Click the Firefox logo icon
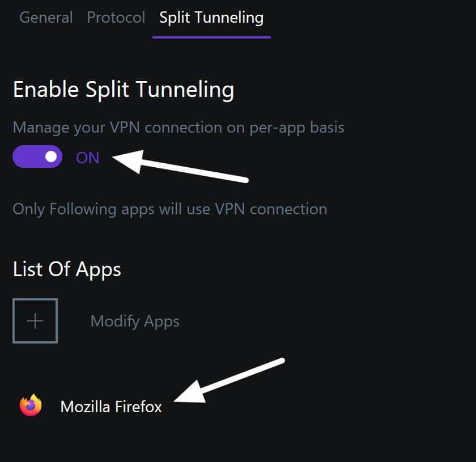Image resolution: width=476 pixels, height=462 pixels. [31, 405]
